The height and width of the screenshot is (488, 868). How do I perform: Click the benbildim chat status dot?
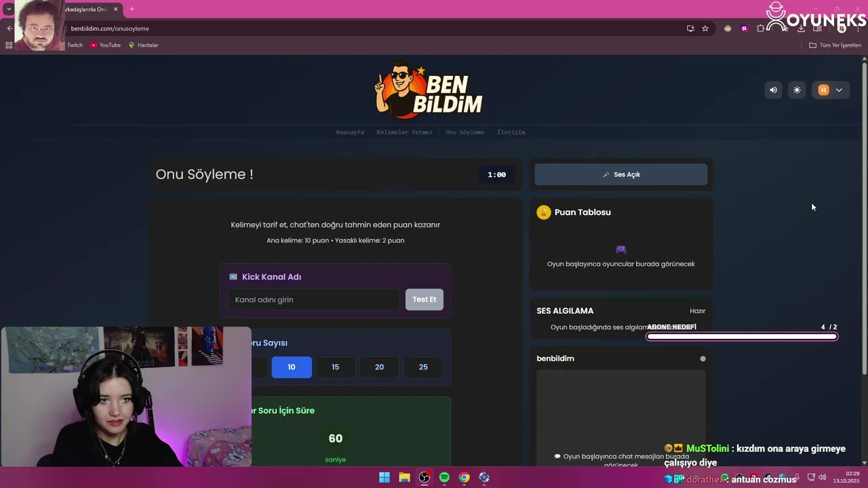point(703,359)
